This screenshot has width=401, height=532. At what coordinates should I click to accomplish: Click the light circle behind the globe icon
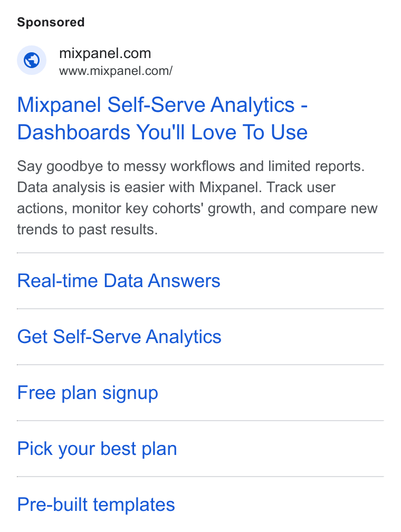tap(32, 60)
